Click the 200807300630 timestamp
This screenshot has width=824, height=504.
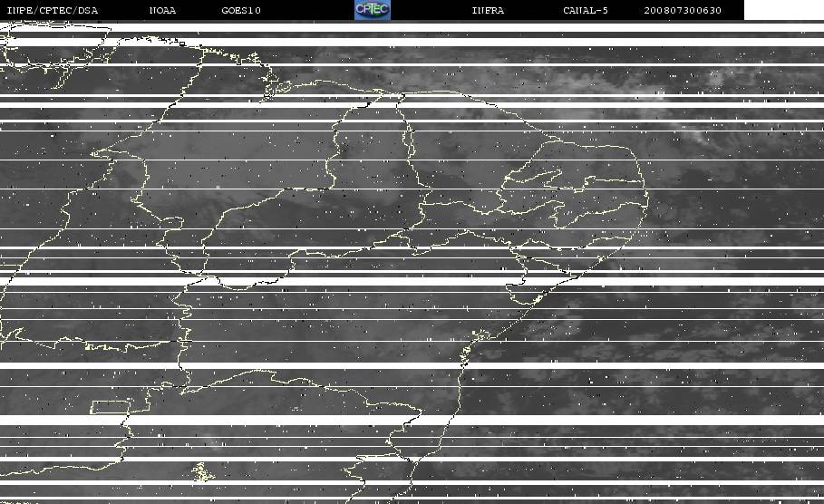coord(683,10)
